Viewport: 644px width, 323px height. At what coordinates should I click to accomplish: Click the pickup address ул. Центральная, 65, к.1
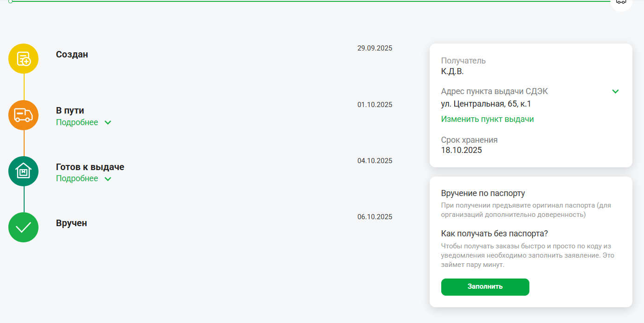pyautogui.click(x=486, y=104)
